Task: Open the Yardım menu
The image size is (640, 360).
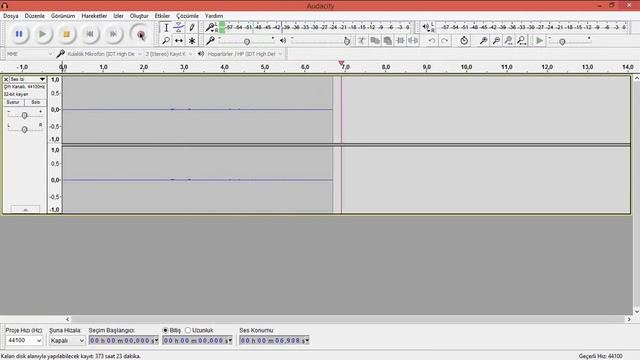Action: pyautogui.click(x=214, y=16)
